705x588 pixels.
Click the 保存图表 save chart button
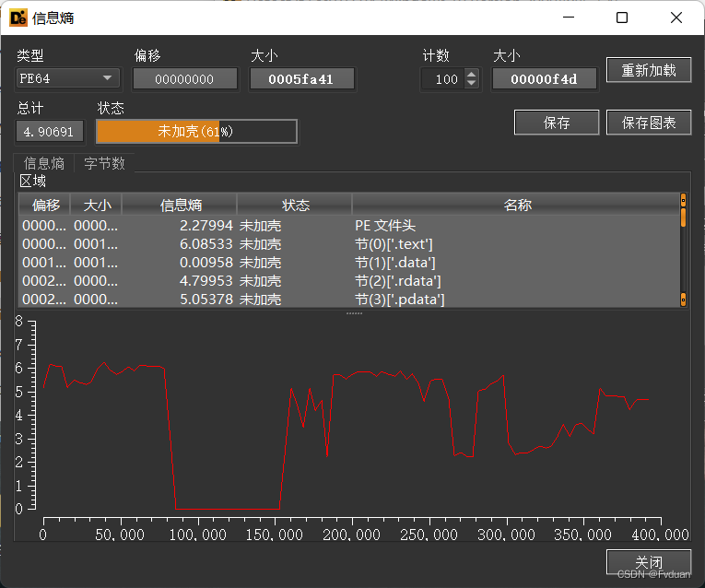(x=649, y=123)
